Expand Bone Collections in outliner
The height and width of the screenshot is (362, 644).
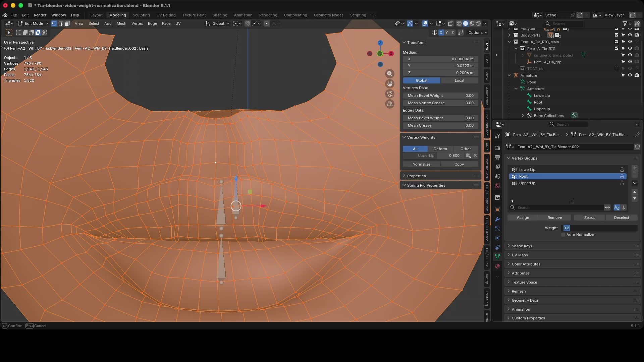click(x=523, y=116)
